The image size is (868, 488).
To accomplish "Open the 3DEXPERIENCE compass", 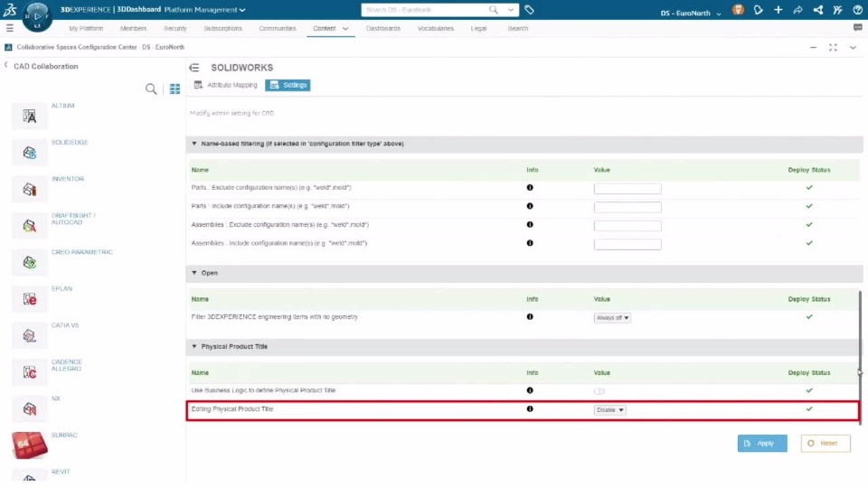I will point(37,16).
